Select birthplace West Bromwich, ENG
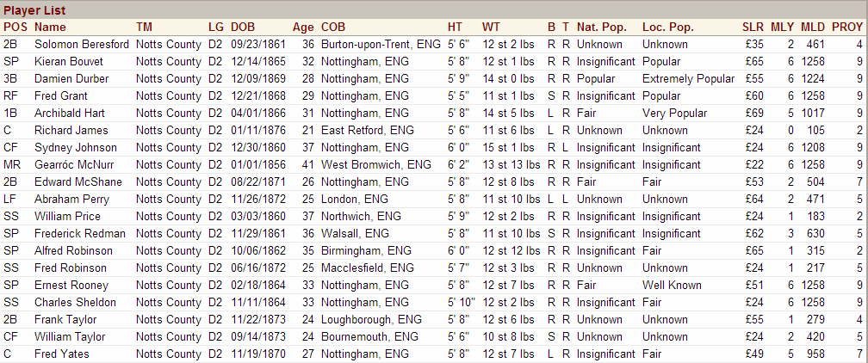Viewport: 868px width, 363px height. [x=375, y=164]
